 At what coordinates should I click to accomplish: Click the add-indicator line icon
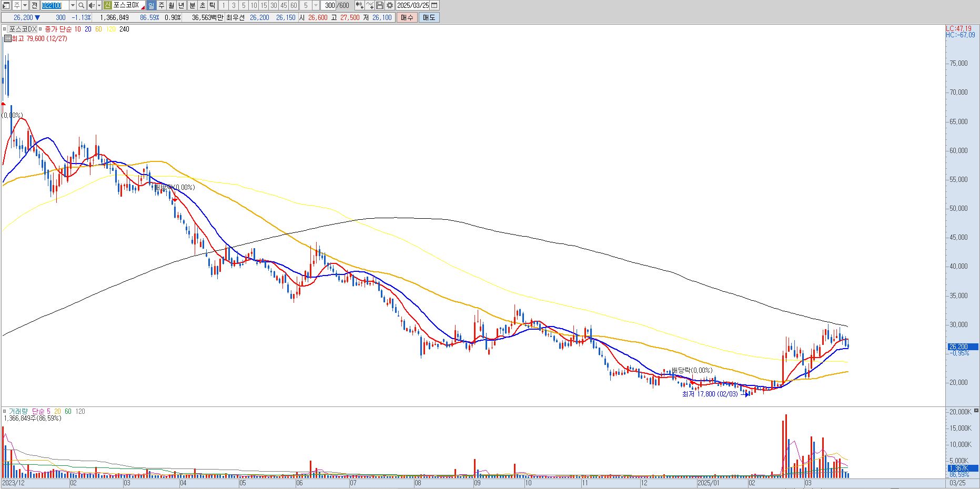[370, 5]
